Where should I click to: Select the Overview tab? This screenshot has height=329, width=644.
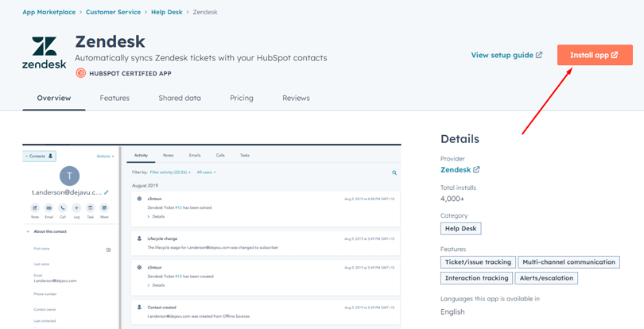click(54, 99)
